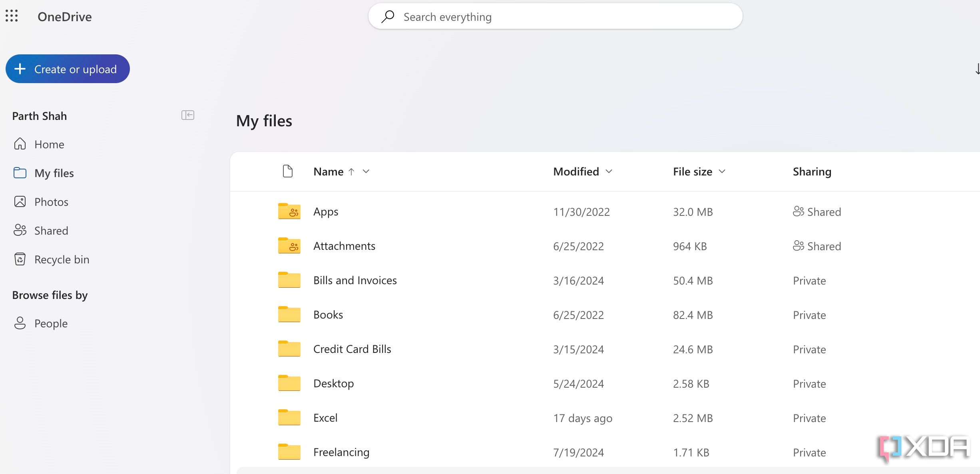This screenshot has width=980, height=474.
Task: Open Photos section in sidebar
Action: [51, 202]
